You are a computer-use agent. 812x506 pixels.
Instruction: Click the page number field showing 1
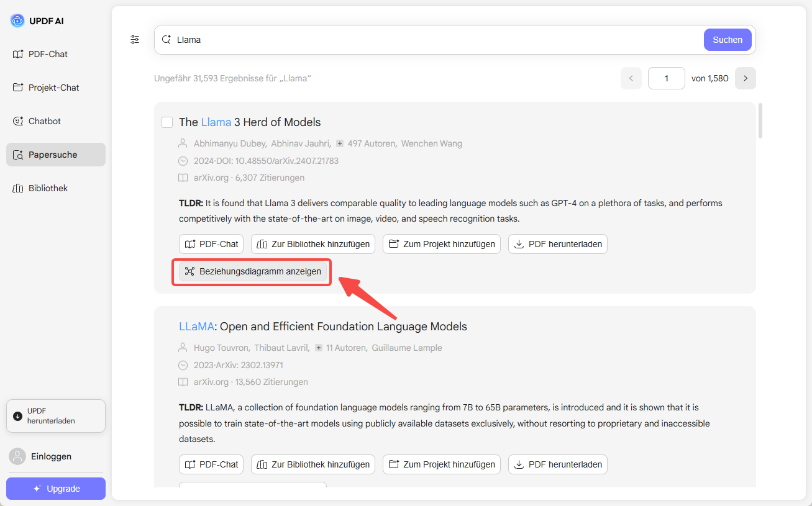click(x=667, y=78)
